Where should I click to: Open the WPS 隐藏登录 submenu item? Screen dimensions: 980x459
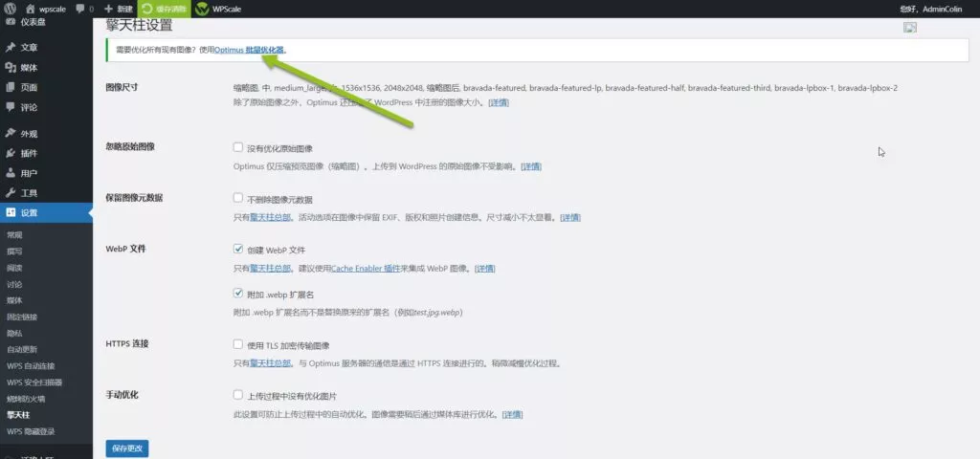coord(31,431)
